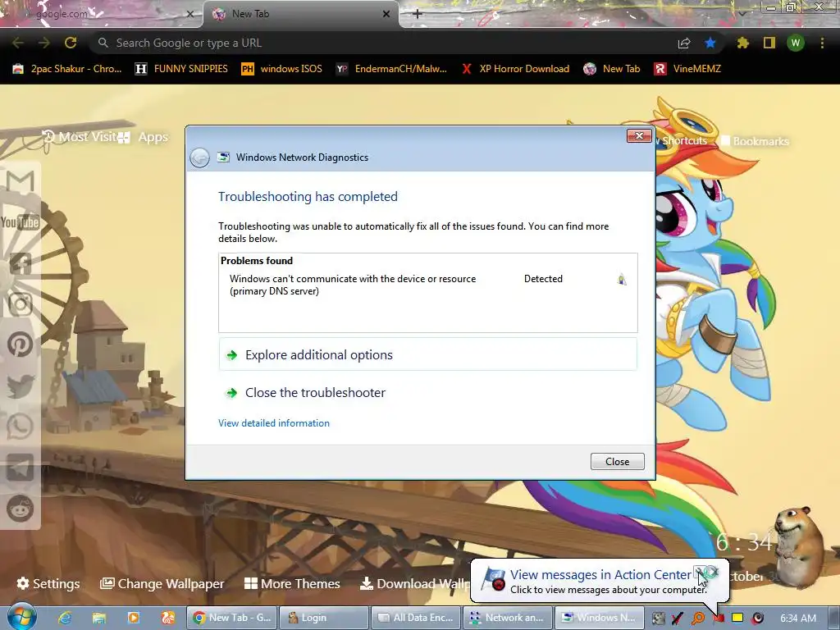Select the New Tab browser tab
This screenshot has width=840, height=630.
(300, 14)
